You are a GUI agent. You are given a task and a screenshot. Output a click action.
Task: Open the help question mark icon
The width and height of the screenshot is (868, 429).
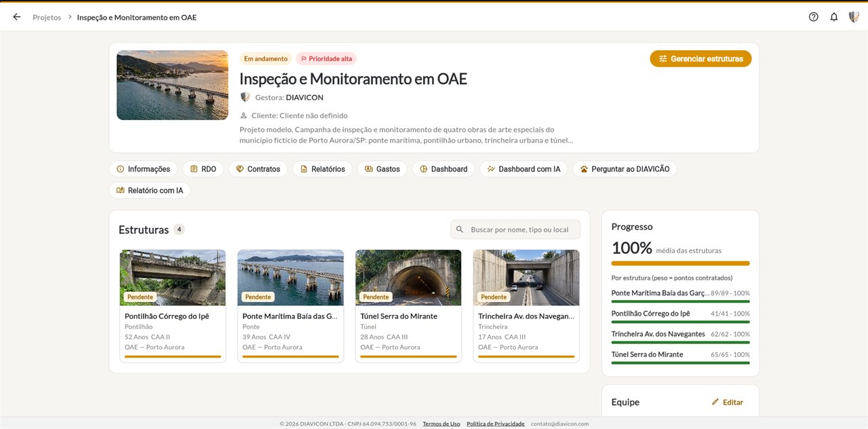(814, 17)
